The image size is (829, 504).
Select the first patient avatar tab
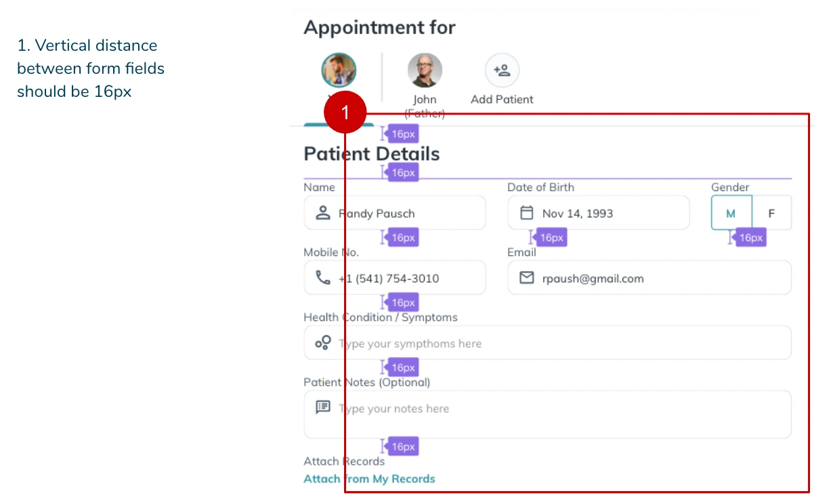339,70
